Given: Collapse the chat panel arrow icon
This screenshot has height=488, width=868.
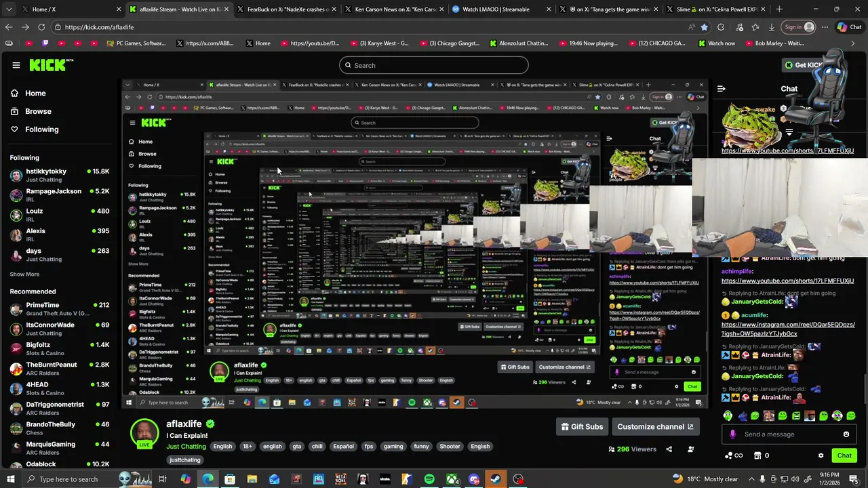Looking at the screenshot, I should point(722,89).
